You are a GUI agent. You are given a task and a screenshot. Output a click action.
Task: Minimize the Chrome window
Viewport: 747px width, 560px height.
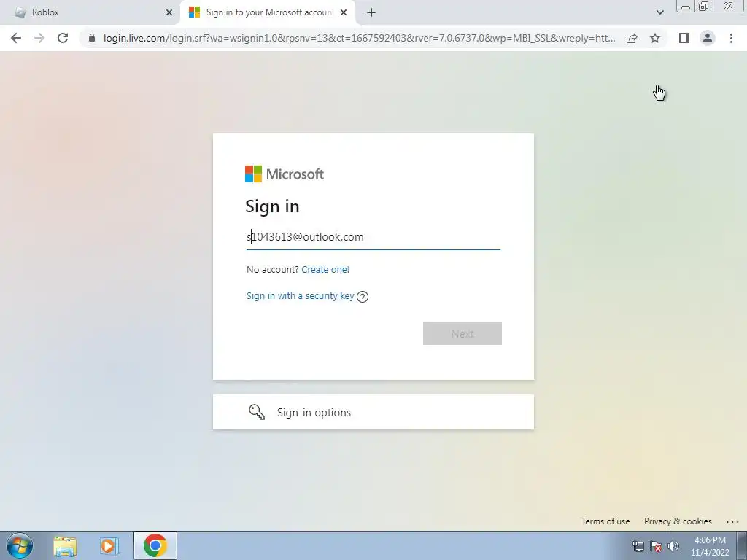(686, 7)
